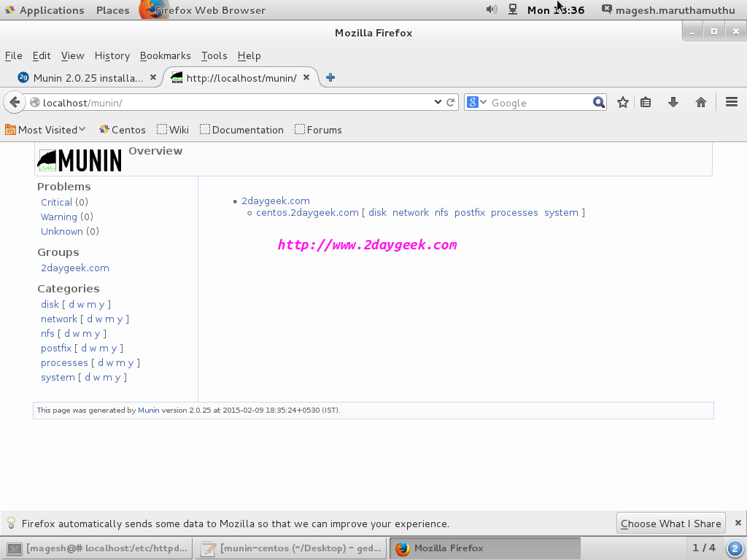The width and height of the screenshot is (747, 560).
Task: Expand the URL bar history dropdown
Action: pos(438,102)
